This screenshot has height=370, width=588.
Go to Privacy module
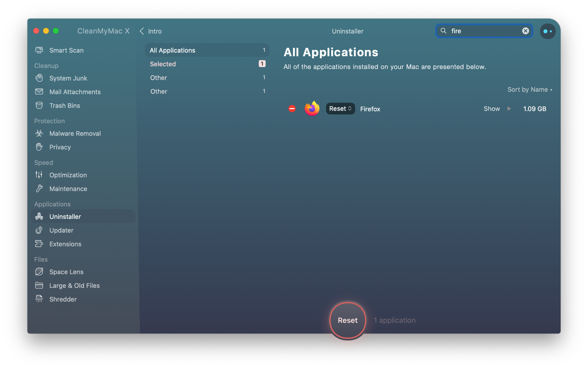[x=83, y=147]
